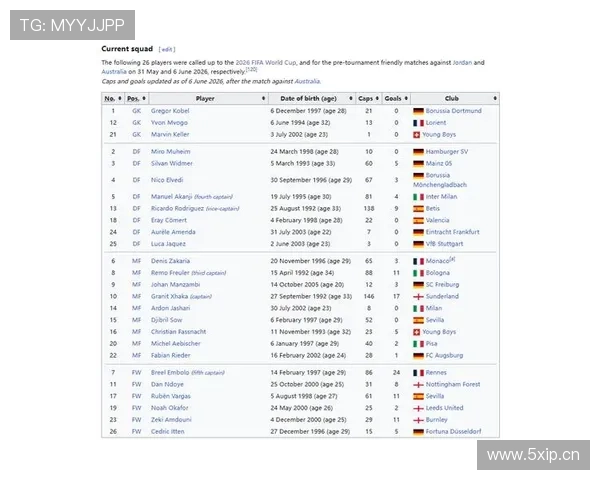Screen dimensions: 600x480
Task: Click the French flag beside Monaco
Action: pyautogui.click(x=418, y=261)
